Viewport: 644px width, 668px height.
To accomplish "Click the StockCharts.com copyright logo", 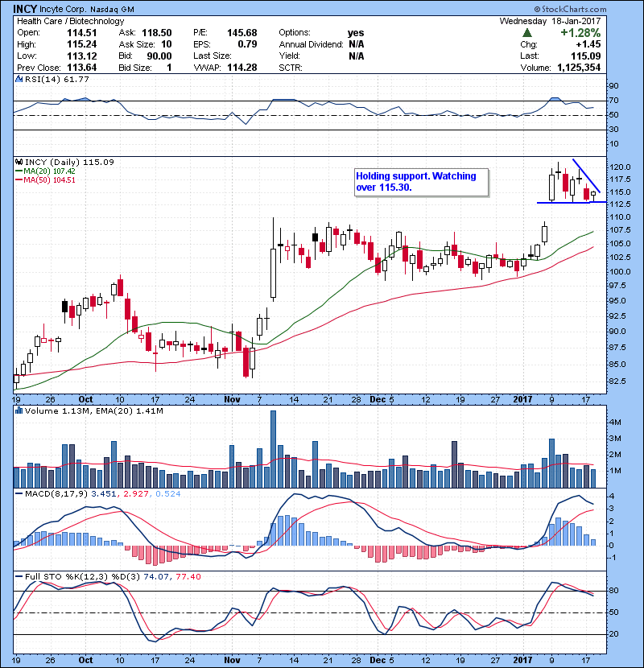I will coord(570,9).
